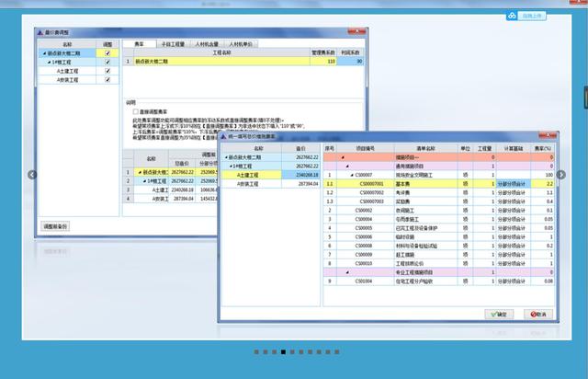
Task: Select A安装工程 in back dialog tree
Action: pyautogui.click(x=67, y=80)
